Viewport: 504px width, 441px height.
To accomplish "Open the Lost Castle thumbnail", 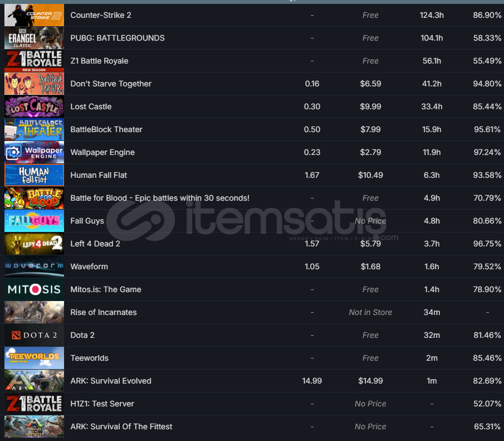I will 34,106.
